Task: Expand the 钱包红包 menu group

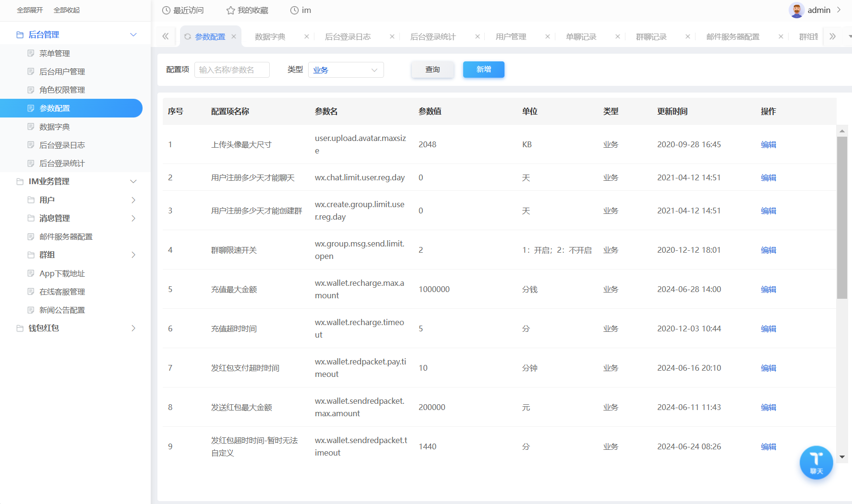Action: click(x=133, y=328)
